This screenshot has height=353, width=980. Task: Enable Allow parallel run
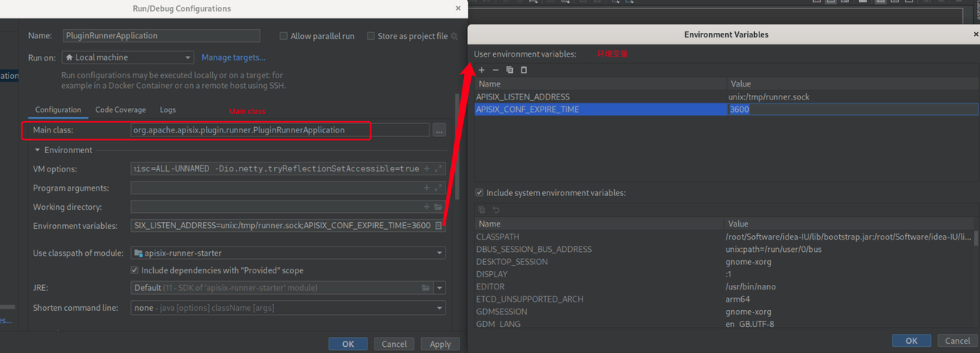click(x=284, y=36)
